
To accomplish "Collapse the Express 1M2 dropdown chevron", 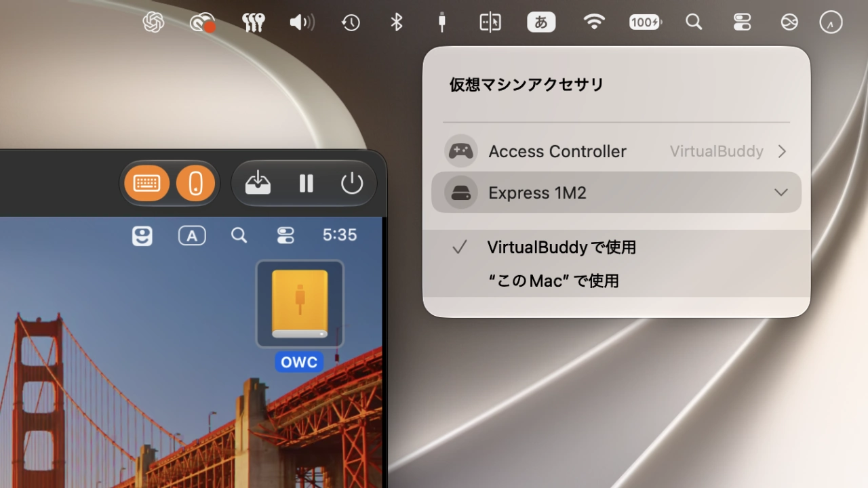I will tap(781, 192).
